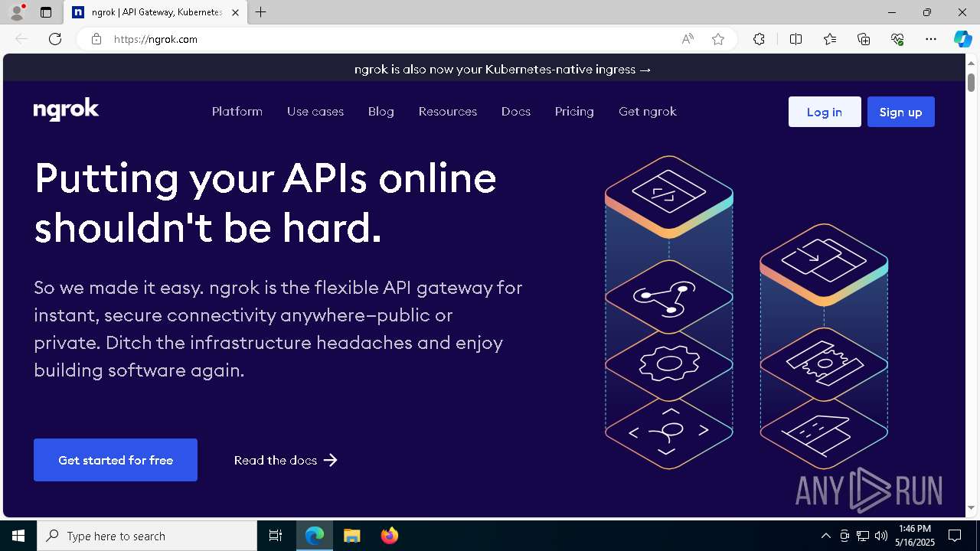Click the scrollbar down arrow
This screenshot has height=551, width=980.
pyautogui.click(x=971, y=507)
